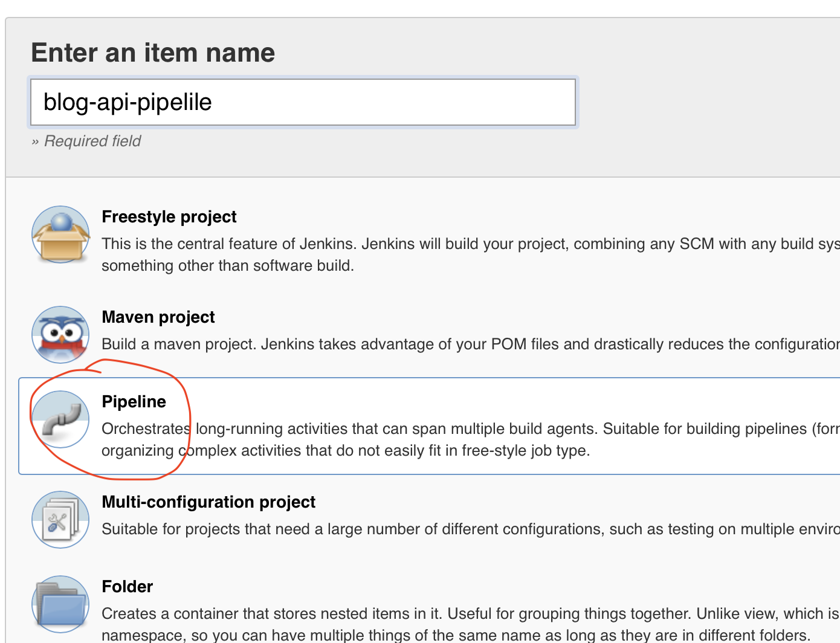Choose the Folder item type title
Screen dimensions: 840x643
coord(128,587)
